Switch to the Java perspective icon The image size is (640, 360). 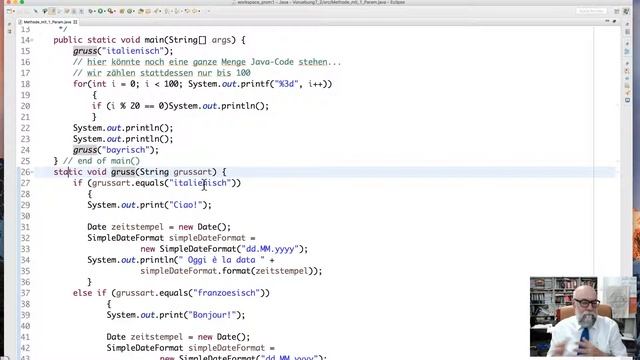point(627,11)
